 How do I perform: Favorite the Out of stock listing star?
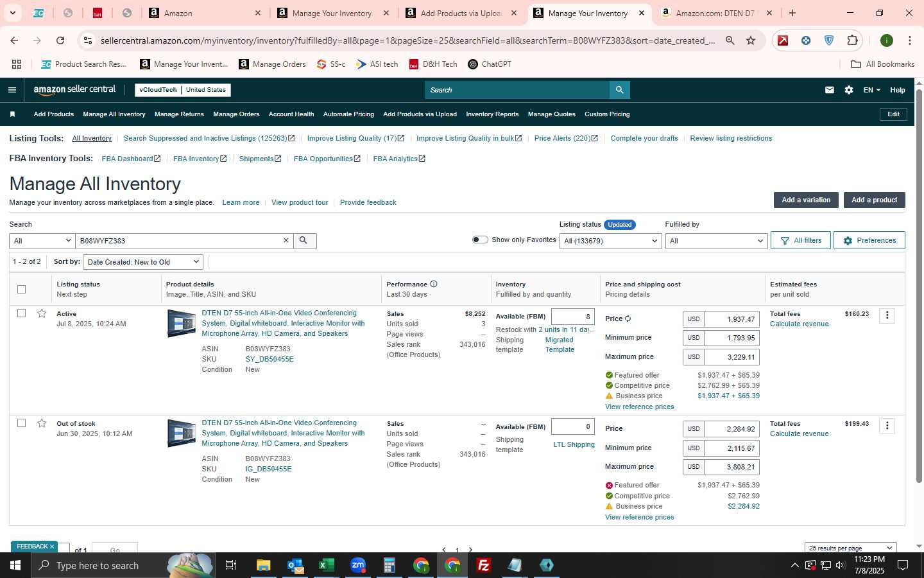click(x=42, y=423)
